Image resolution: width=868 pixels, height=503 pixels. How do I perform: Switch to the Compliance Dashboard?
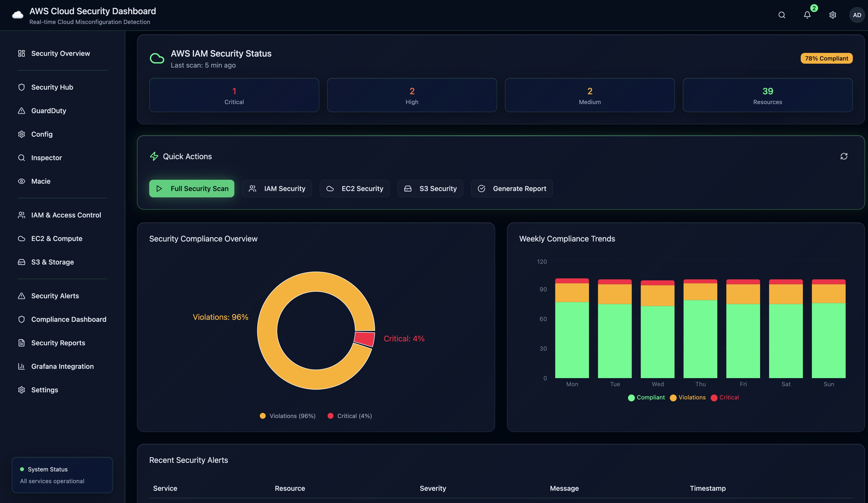point(69,319)
